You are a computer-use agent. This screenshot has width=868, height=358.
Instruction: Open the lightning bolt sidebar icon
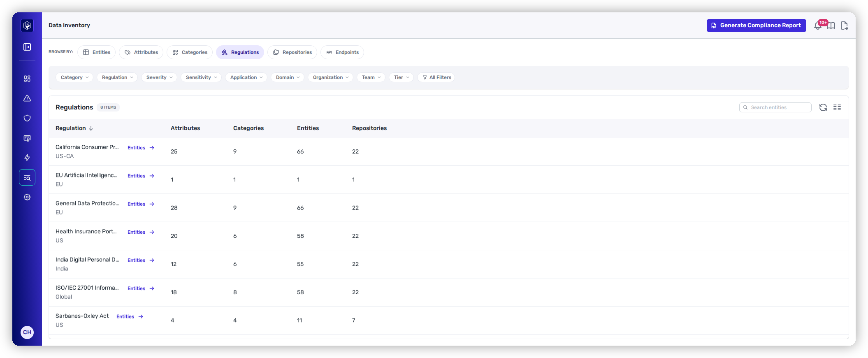point(27,158)
